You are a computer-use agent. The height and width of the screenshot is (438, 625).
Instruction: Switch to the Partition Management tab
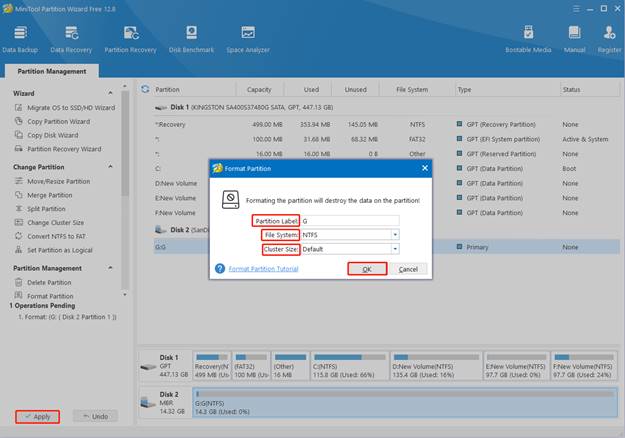pyautogui.click(x=50, y=71)
